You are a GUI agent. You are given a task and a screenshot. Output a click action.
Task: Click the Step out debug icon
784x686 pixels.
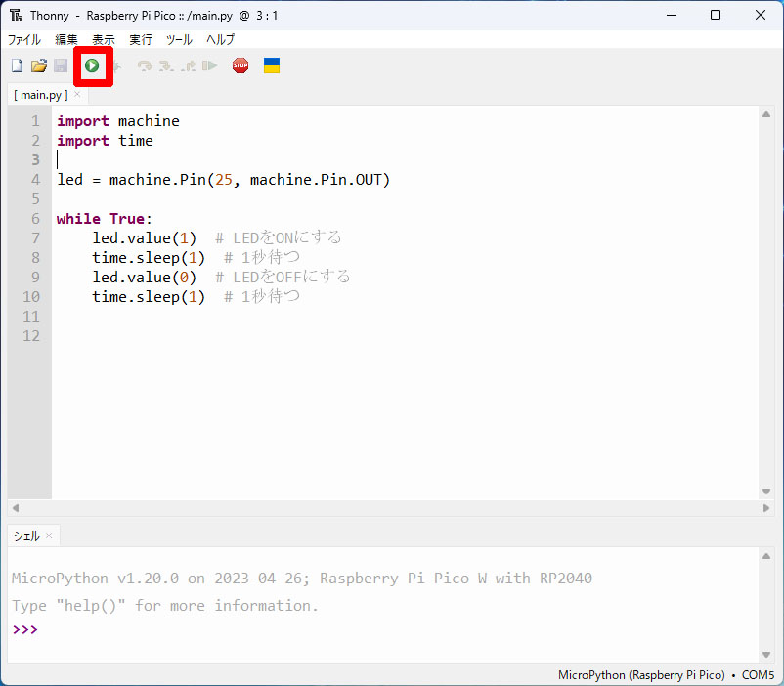[x=188, y=65]
